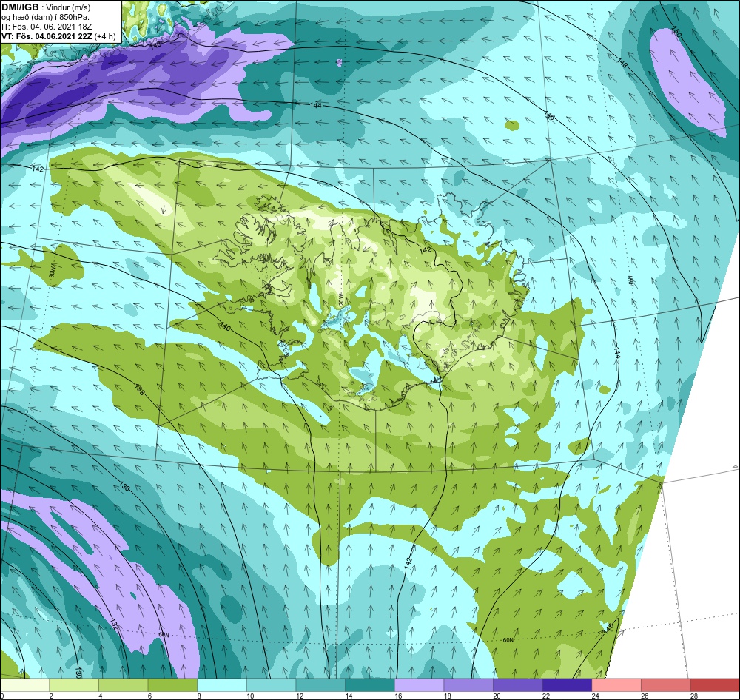The image size is (740, 700).
Task: Select the 26–28 m/s salmon red legend swatch
Action: click(x=666, y=685)
